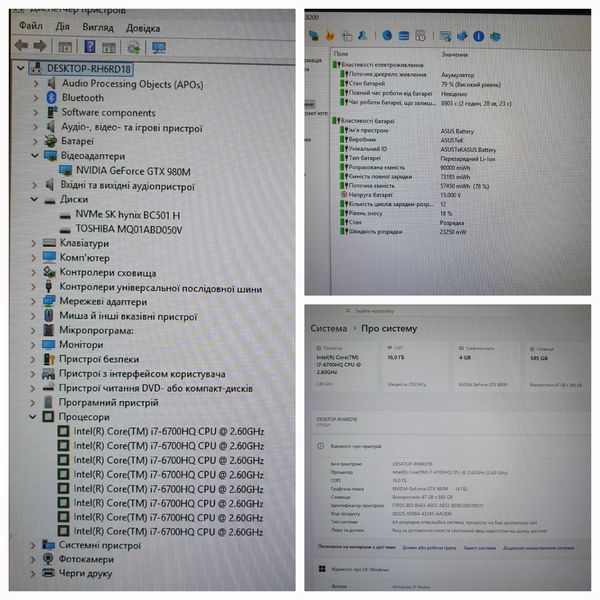Click the Поле column header

(341, 54)
